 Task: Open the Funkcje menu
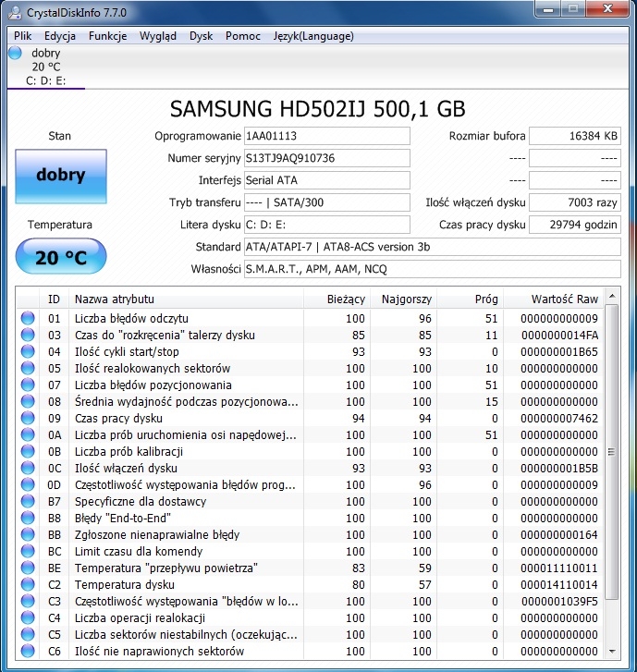coord(107,36)
